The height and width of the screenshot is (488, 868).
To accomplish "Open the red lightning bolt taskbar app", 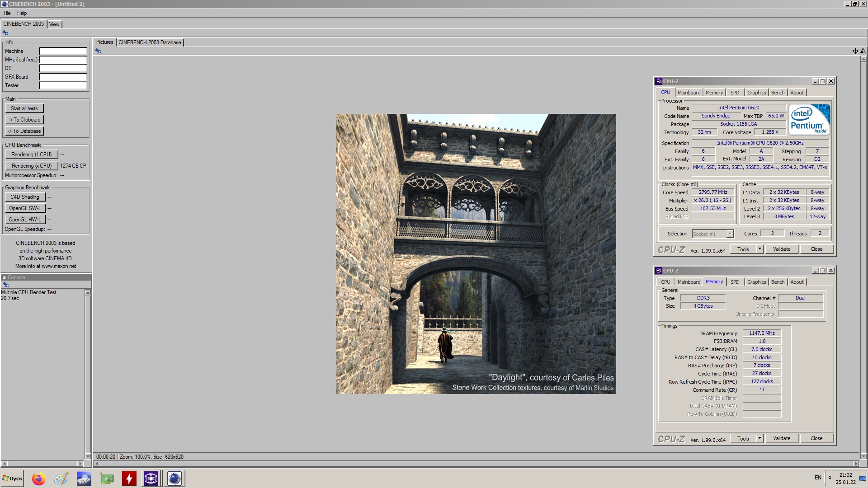I will [129, 479].
